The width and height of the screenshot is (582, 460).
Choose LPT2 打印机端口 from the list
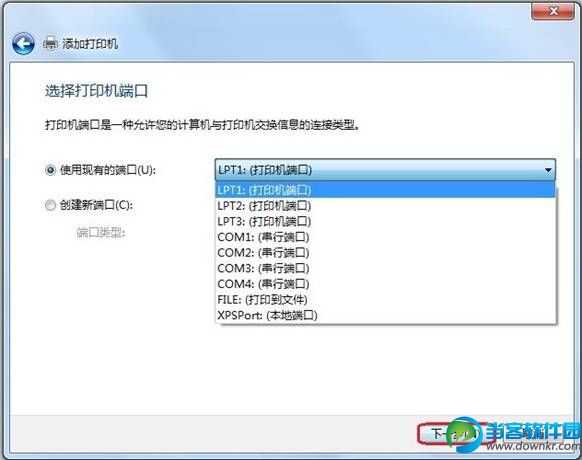pos(385,205)
